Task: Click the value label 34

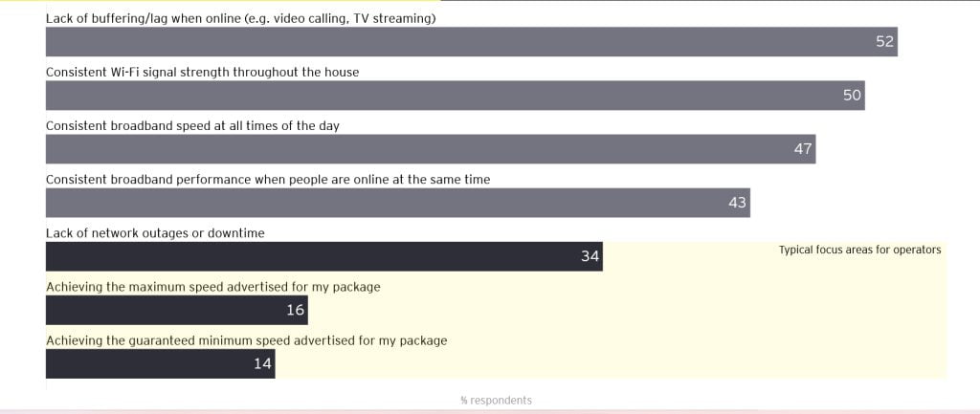Action: 590,256
